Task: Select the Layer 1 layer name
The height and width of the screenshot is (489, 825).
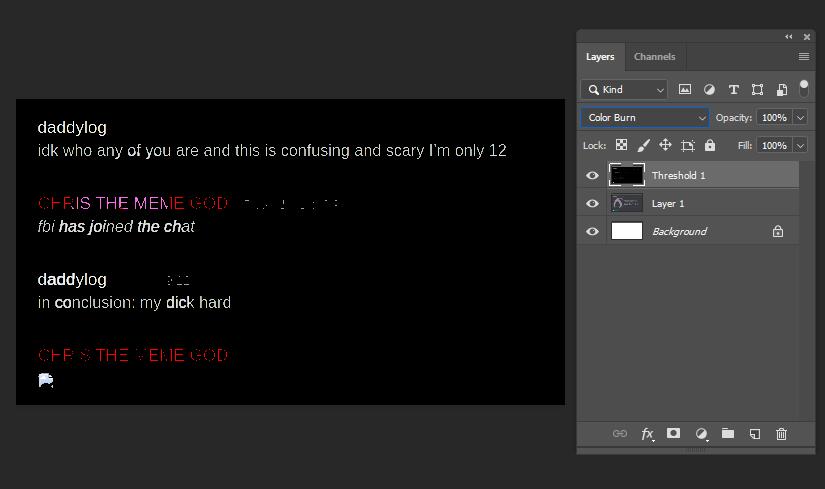Action: (x=668, y=204)
